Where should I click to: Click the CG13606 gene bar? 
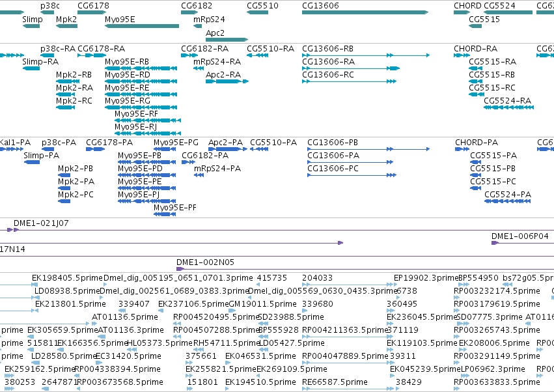(x=365, y=12)
